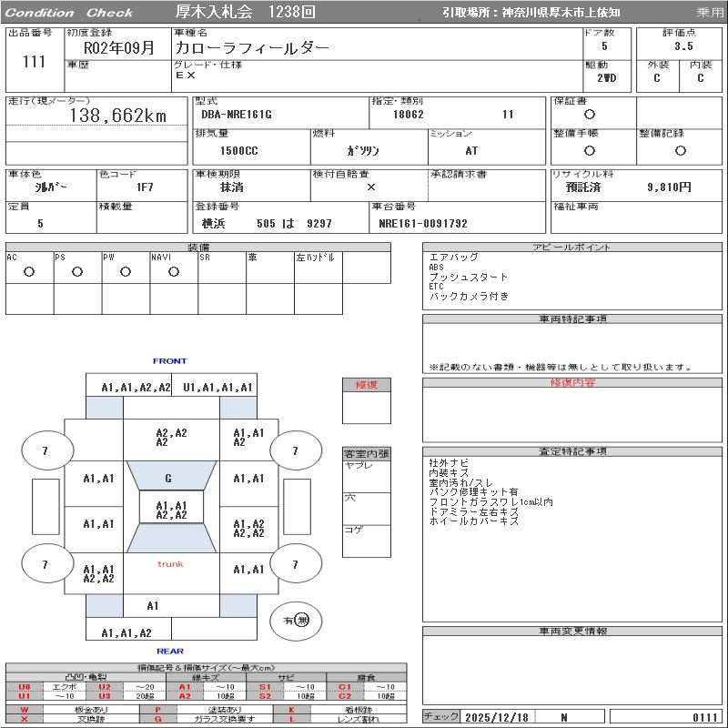
Task: Click spare tire 有/無 circle
Action: [296, 621]
